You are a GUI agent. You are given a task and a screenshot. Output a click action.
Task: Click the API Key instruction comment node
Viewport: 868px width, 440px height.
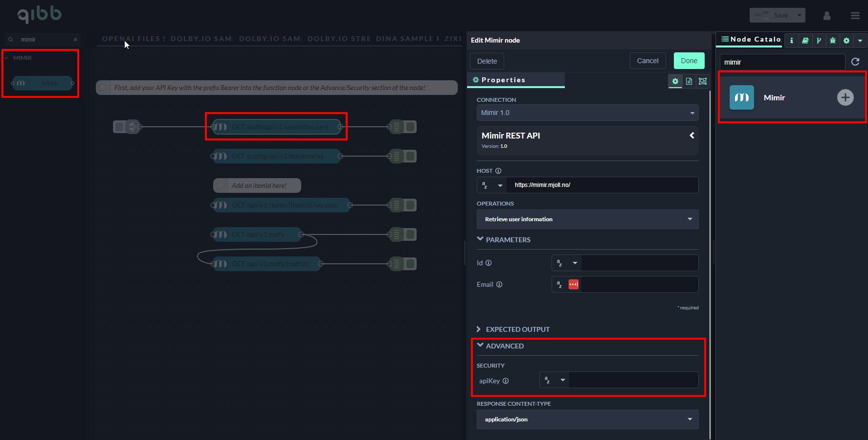tap(277, 88)
